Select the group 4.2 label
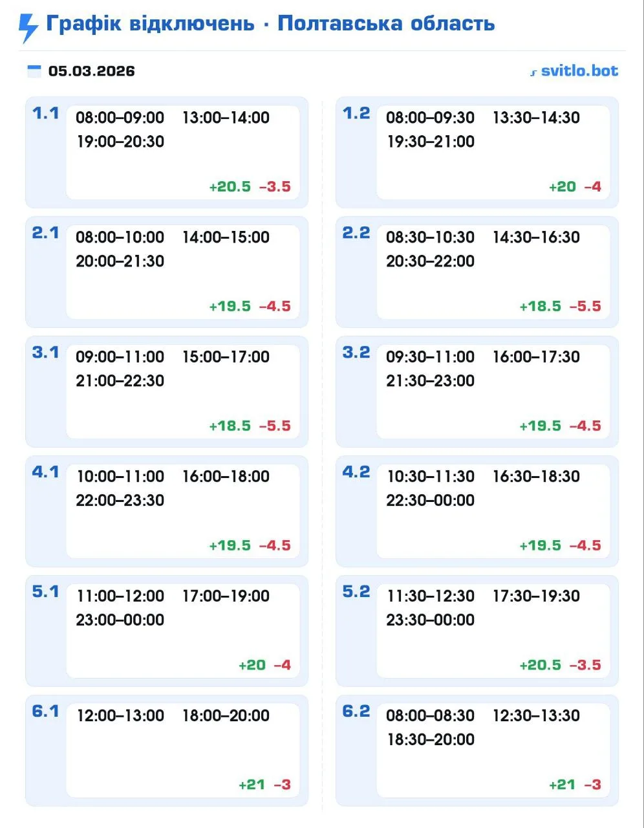The height and width of the screenshot is (828, 644). coord(356,472)
